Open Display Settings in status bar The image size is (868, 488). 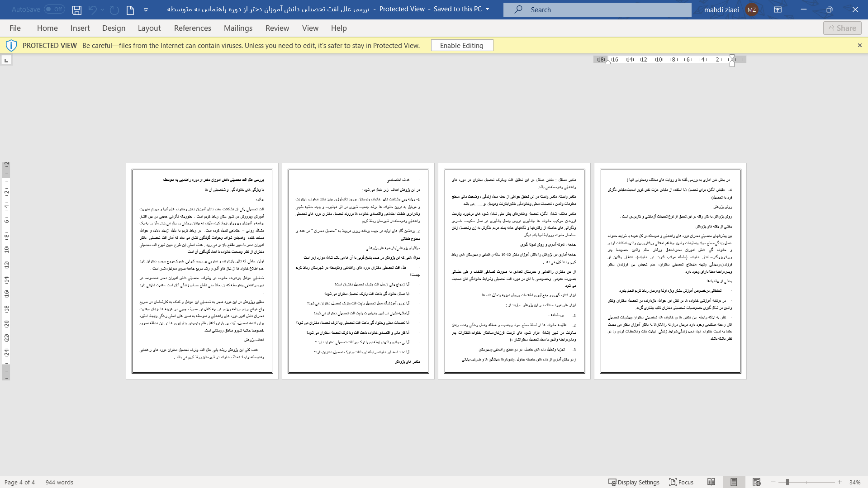[634, 482]
